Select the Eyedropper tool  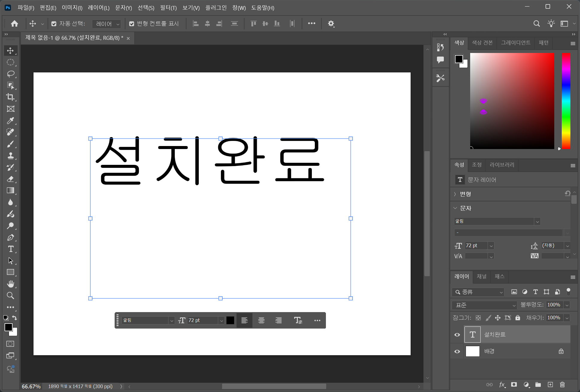10,121
